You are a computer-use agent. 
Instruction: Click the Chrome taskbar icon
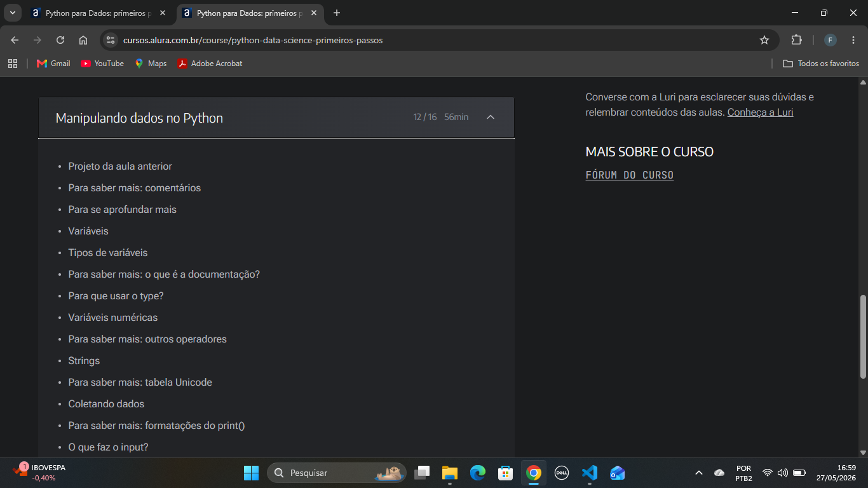click(534, 473)
